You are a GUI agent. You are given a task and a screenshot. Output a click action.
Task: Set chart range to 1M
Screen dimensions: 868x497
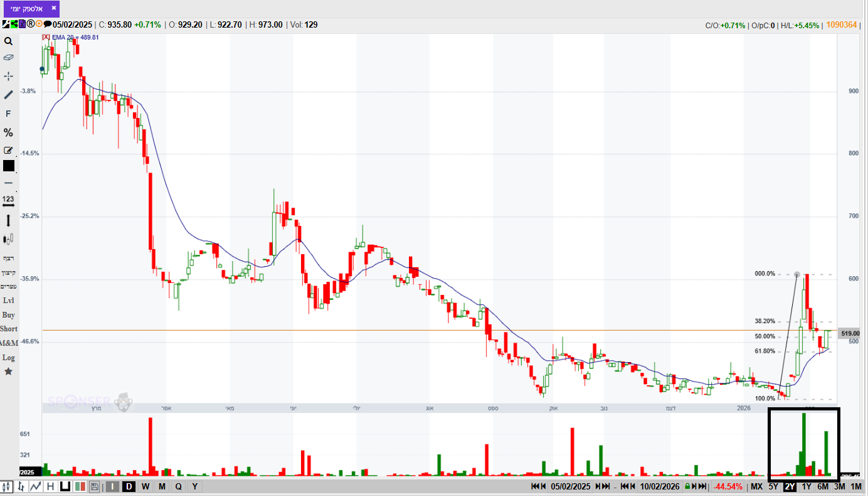(856, 486)
